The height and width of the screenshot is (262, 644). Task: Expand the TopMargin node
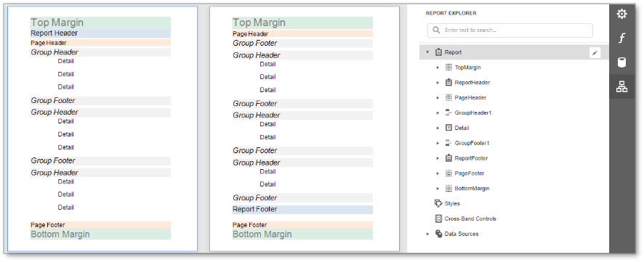pyautogui.click(x=438, y=67)
